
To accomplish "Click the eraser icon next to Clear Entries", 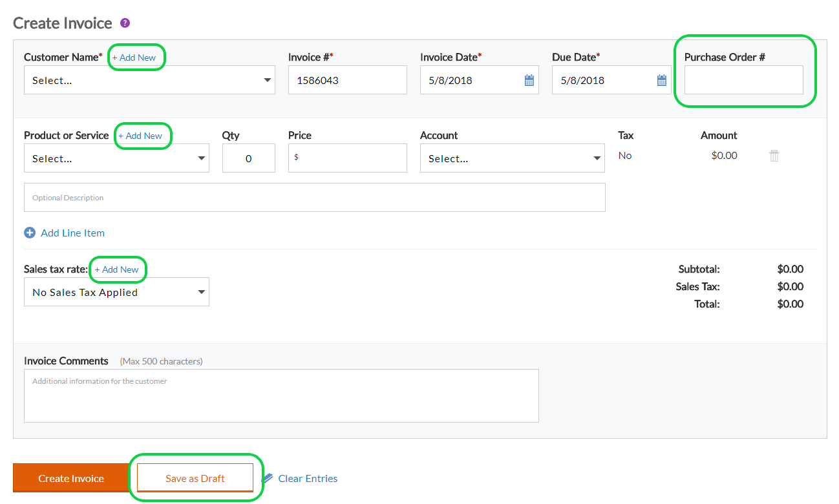I will (x=267, y=479).
